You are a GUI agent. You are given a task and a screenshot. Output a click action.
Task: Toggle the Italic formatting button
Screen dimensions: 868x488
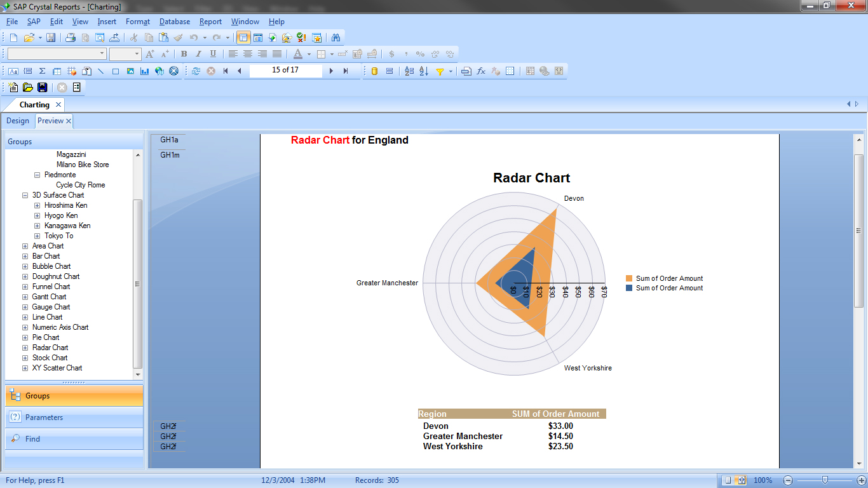198,54
